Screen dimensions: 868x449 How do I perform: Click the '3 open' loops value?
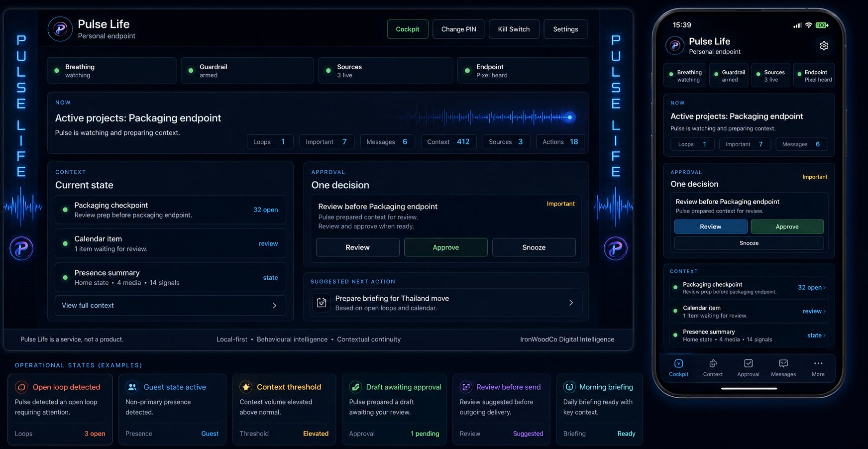pyautogui.click(x=95, y=434)
